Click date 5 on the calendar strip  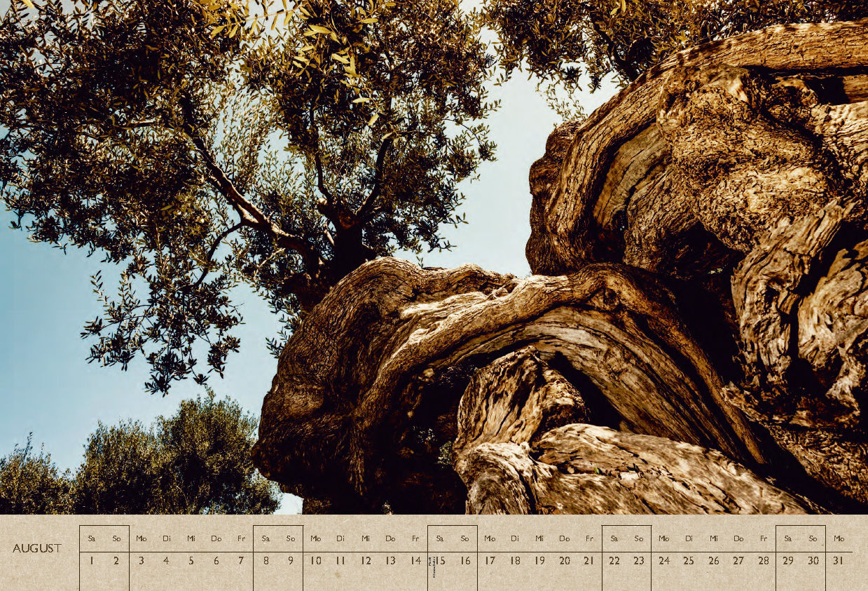click(x=191, y=561)
